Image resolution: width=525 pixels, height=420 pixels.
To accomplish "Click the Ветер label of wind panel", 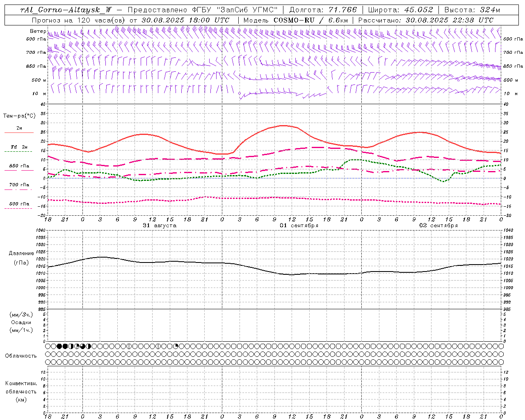I will [x=38, y=31].
